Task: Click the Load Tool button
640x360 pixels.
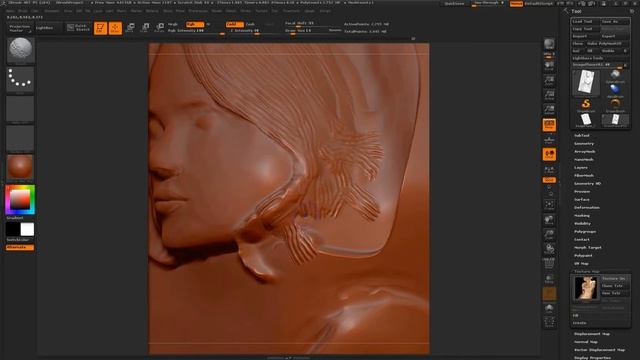Action: pos(584,22)
